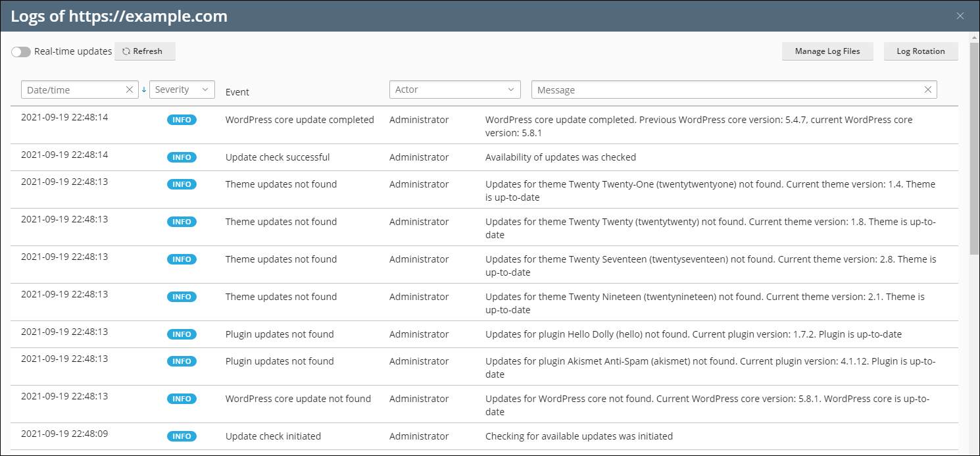980x456 pixels.
Task: Click the Date/time filter input
Action: [x=72, y=89]
